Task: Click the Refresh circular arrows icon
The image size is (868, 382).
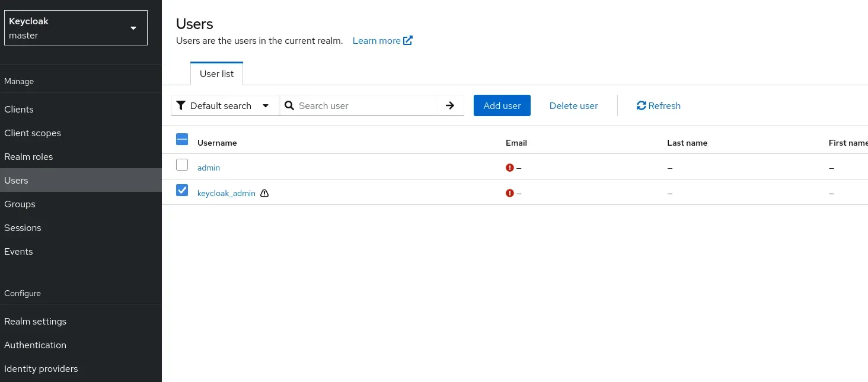Action: [x=641, y=105]
